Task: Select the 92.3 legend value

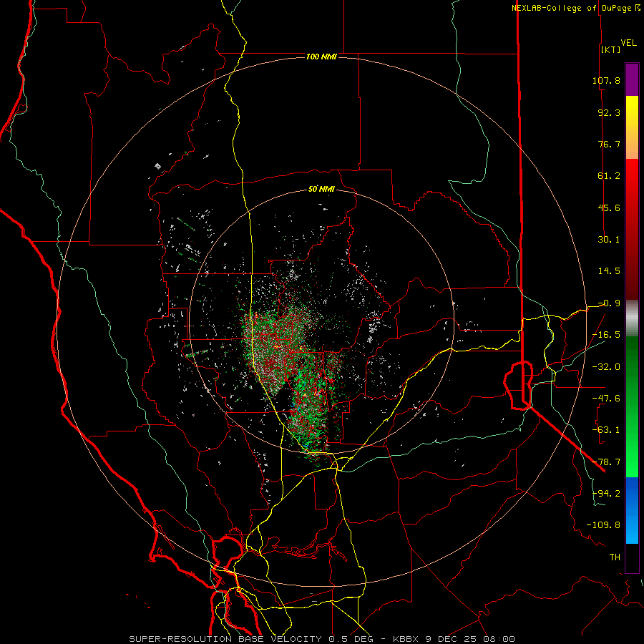Action: [x=609, y=112]
